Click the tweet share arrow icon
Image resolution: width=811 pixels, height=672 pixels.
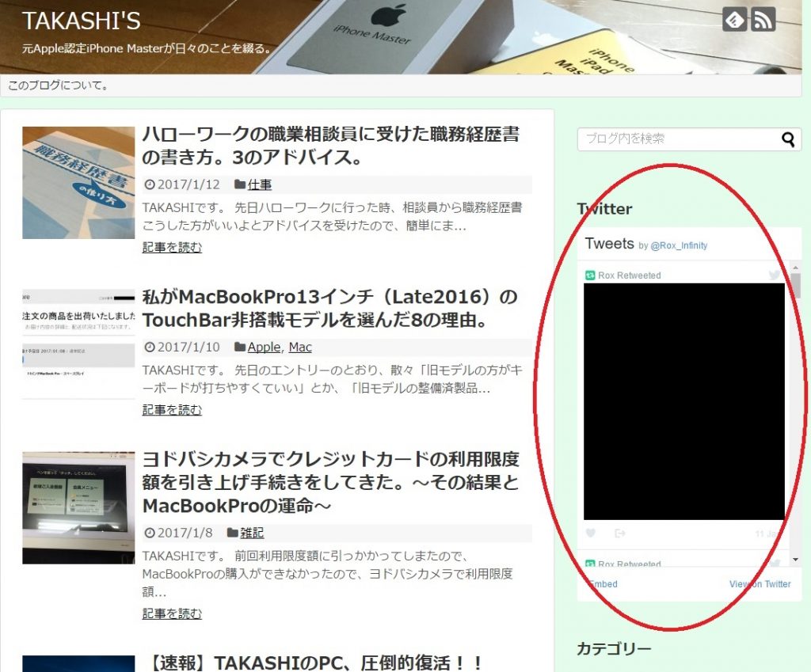click(x=619, y=533)
